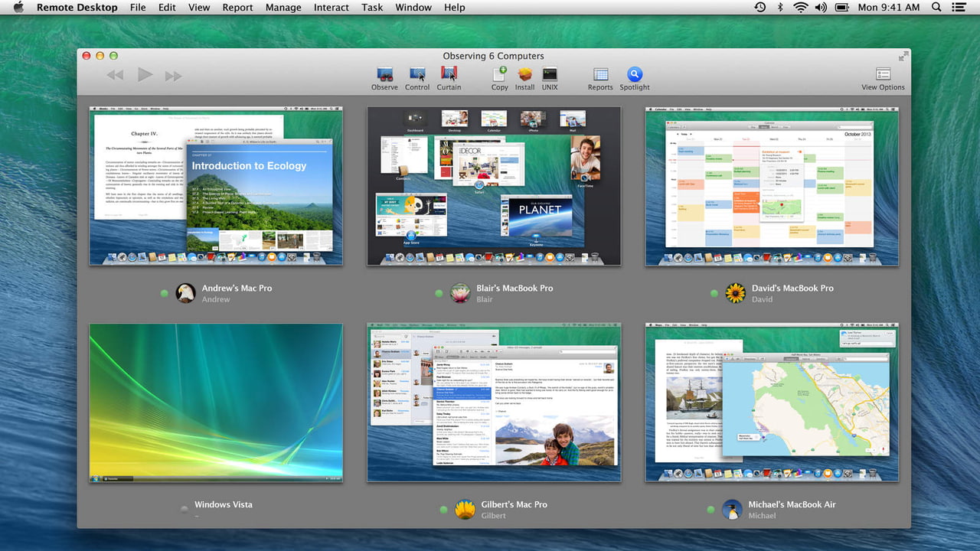Open the Edit menu
980x551 pixels.
tap(167, 7)
